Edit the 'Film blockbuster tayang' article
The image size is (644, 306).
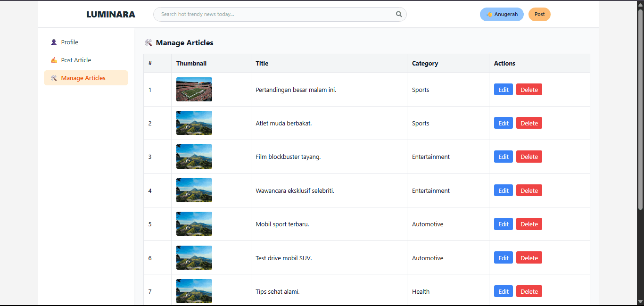click(x=503, y=157)
